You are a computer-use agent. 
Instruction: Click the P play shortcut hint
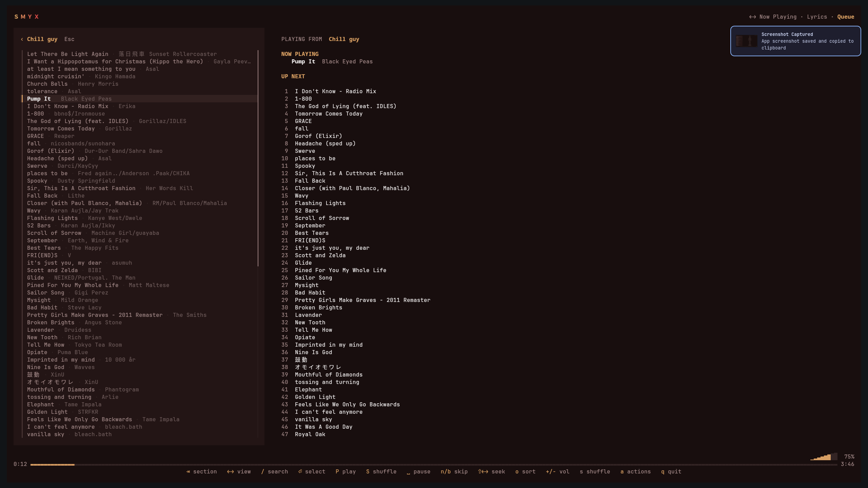pyautogui.click(x=346, y=472)
